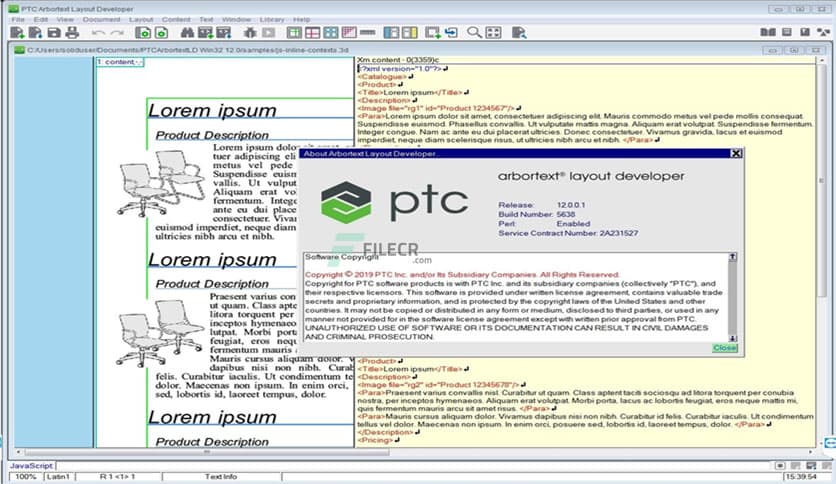Viewport: 836px width, 484px height.
Task: Click the 15:39:54 clock in status bar
Action: 801,477
